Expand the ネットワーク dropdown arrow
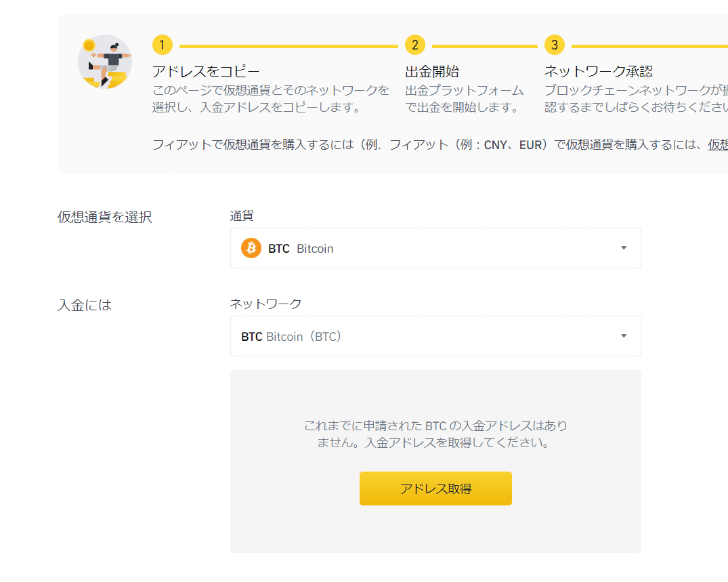Image resolution: width=728 pixels, height=582 pixels. point(624,336)
